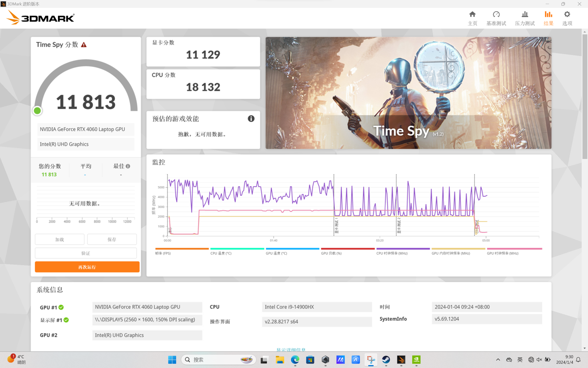Image resolution: width=588 pixels, height=368 pixels.
Task: Go to 基准测试 benchmarks gauge icon
Action: pos(496,18)
